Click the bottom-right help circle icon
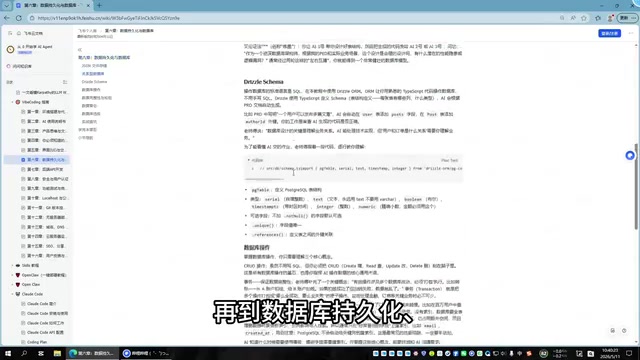The height and width of the screenshot is (360, 640). click(624, 331)
